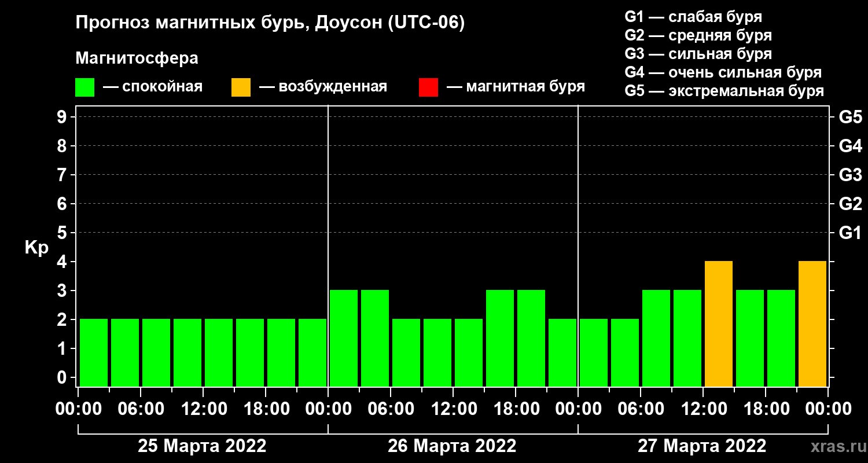Viewport: 868px width, 463px height.
Task: Click the '27 Марта 2022' date label
Action: pyautogui.click(x=702, y=446)
